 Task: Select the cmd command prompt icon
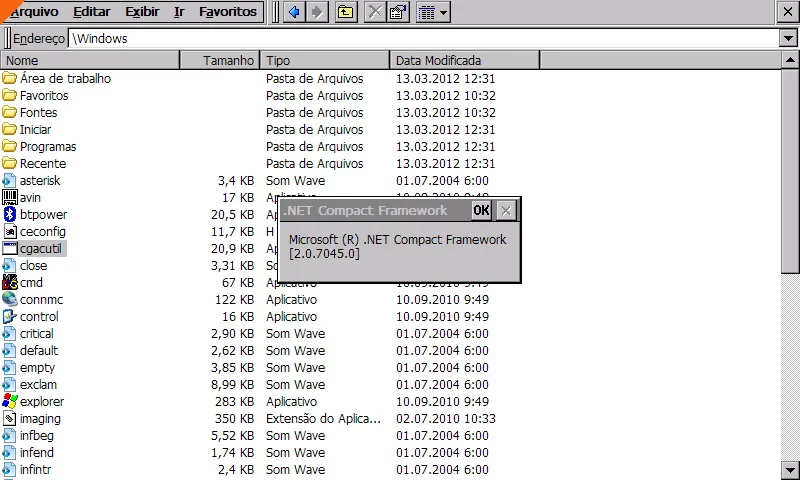pos(9,282)
